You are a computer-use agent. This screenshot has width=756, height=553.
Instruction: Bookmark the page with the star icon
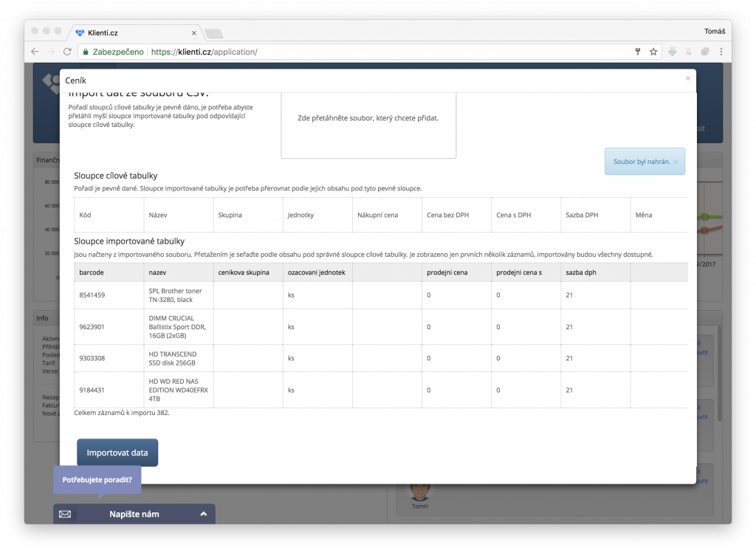tap(653, 52)
